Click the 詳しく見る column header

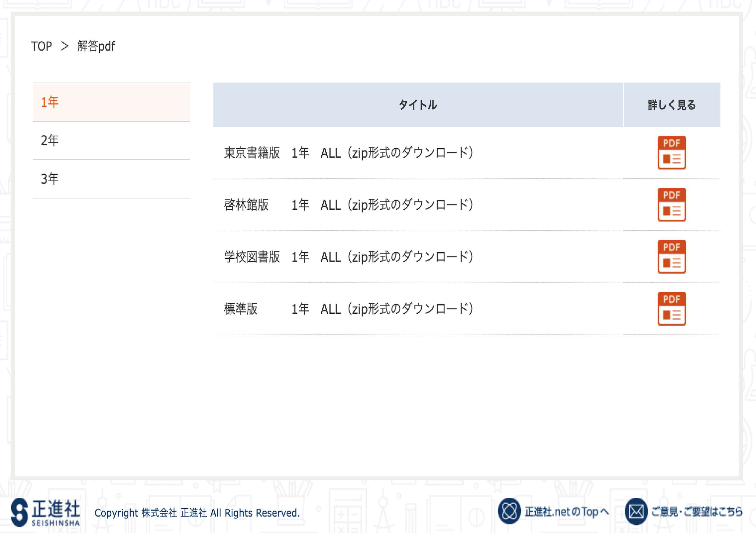point(672,105)
